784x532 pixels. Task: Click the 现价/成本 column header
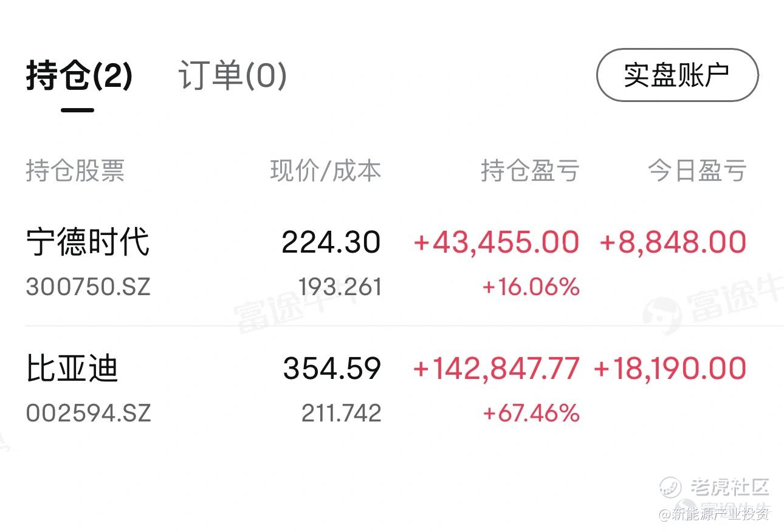[326, 171]
